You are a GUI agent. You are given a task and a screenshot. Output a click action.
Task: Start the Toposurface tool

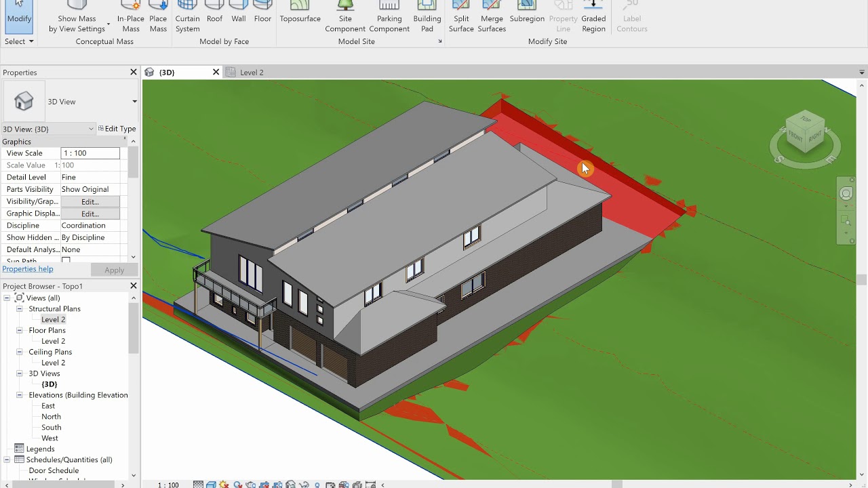click(x=300, y=14)
